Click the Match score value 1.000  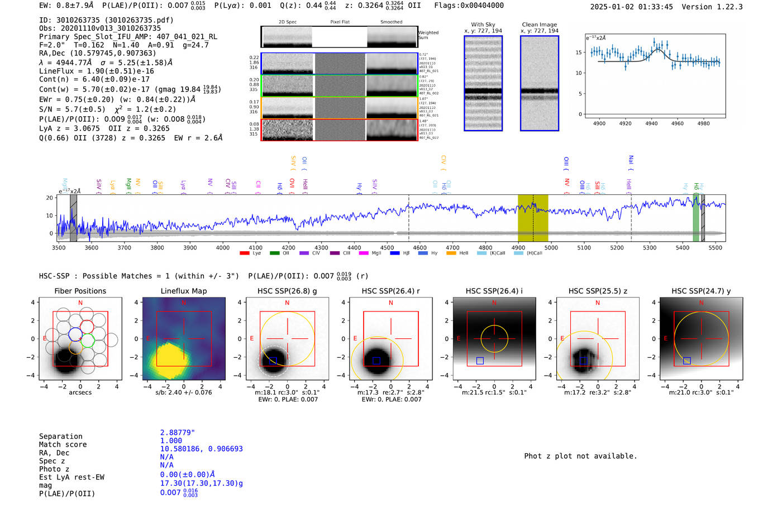[x=171, y=440]
